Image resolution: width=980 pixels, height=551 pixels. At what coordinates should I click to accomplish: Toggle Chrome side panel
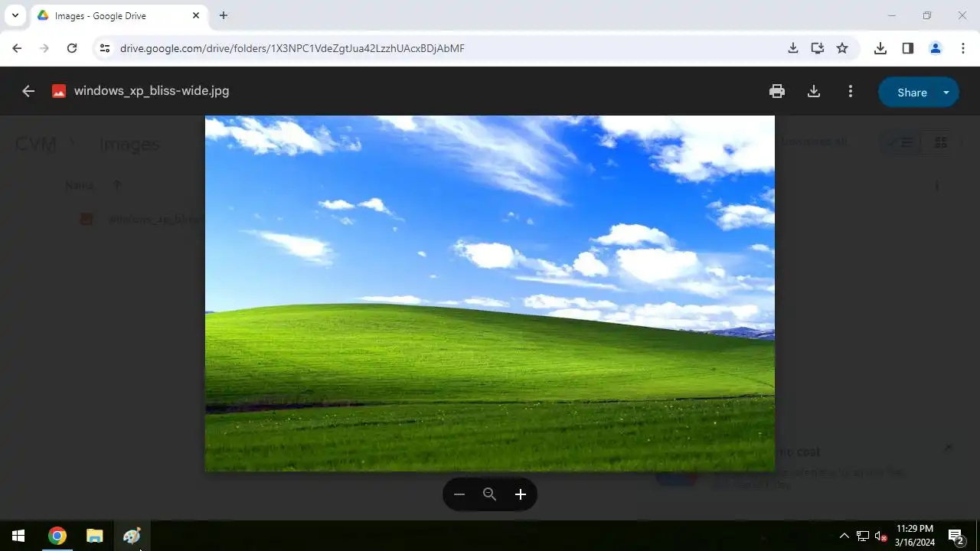(908, 48)
